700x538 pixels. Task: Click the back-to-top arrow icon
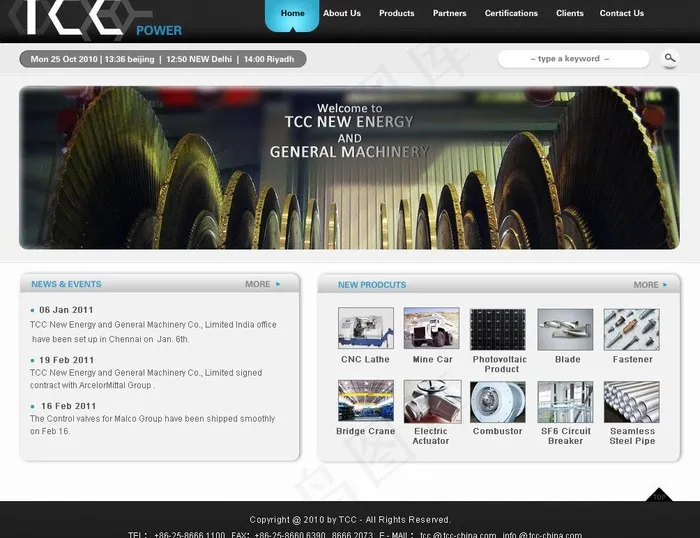click(x=658, y=495)
